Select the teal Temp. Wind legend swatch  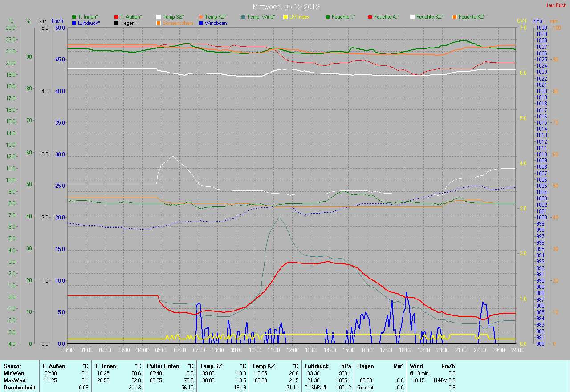[243, 17]
